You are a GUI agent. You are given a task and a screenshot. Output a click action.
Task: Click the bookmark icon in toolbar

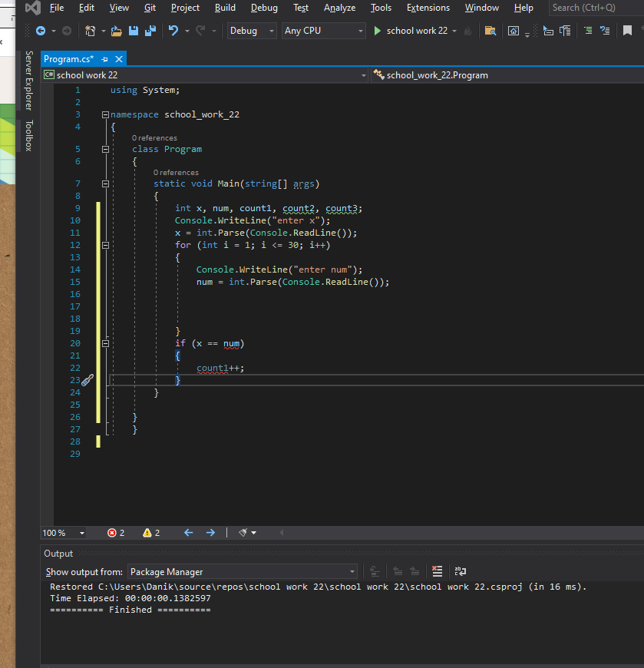pos(627,31)
